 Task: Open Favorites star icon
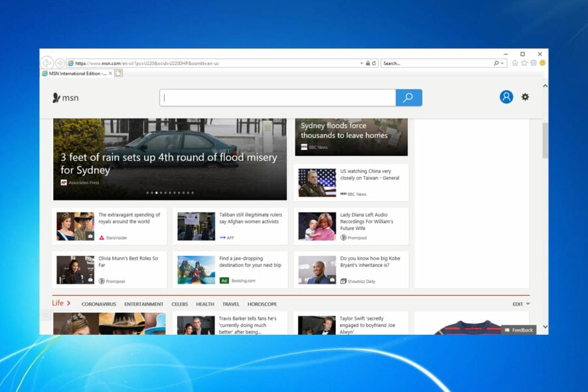(x=524, y=63)
